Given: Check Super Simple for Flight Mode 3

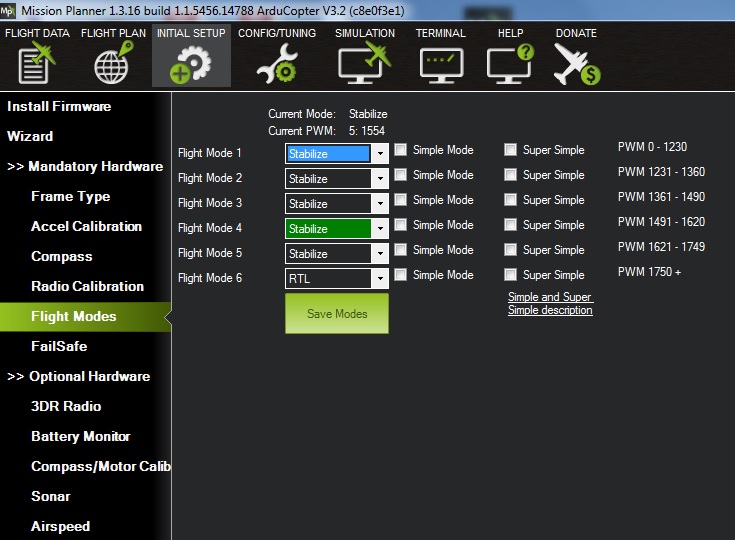Looking at the screenshot, I should pos(510,200).
